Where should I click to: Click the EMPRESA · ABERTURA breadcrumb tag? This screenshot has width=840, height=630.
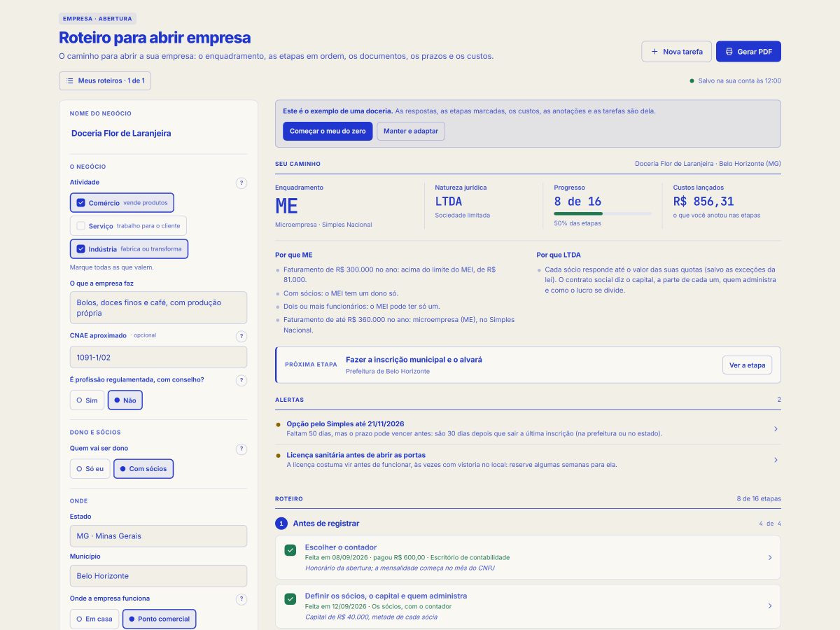tap(97, 19)
